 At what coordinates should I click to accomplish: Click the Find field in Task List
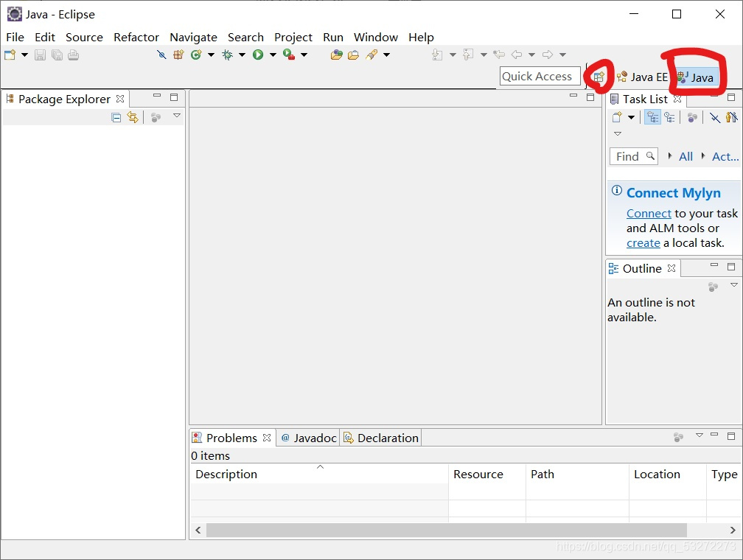pos(634,156)
